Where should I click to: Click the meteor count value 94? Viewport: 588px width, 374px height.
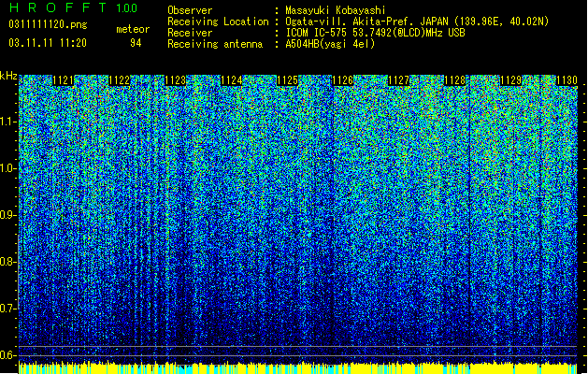(136, 43)
